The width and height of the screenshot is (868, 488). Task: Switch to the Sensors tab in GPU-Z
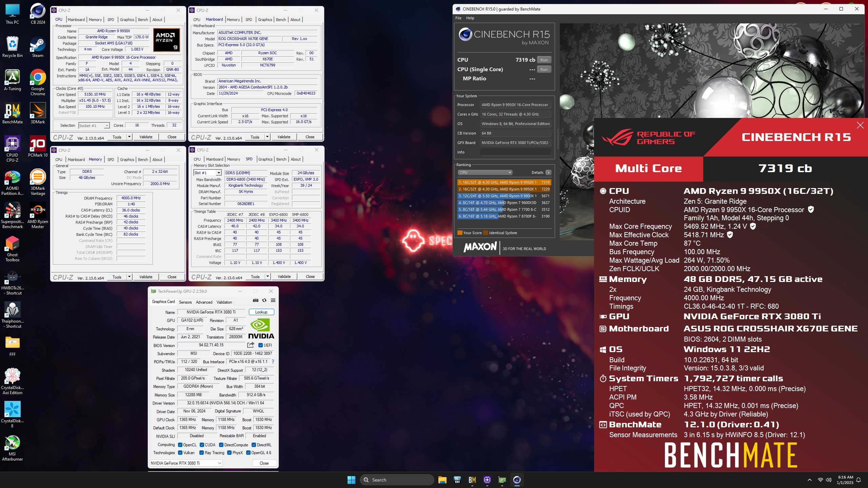(x=185, y=302)
